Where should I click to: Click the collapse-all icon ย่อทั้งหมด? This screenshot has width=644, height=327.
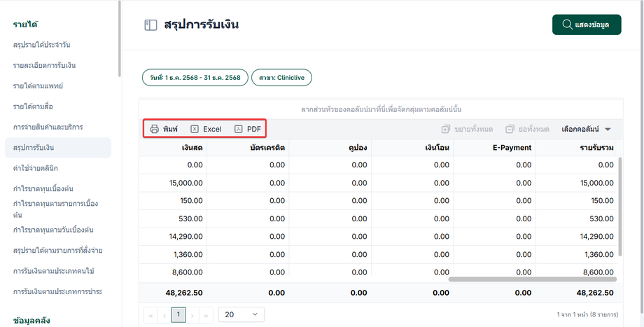coord(510,129)
